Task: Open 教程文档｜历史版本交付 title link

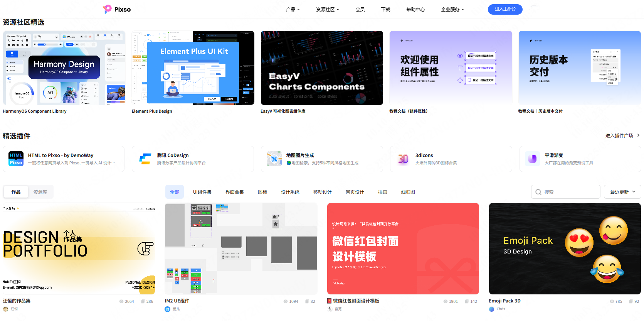Action: 540,111
